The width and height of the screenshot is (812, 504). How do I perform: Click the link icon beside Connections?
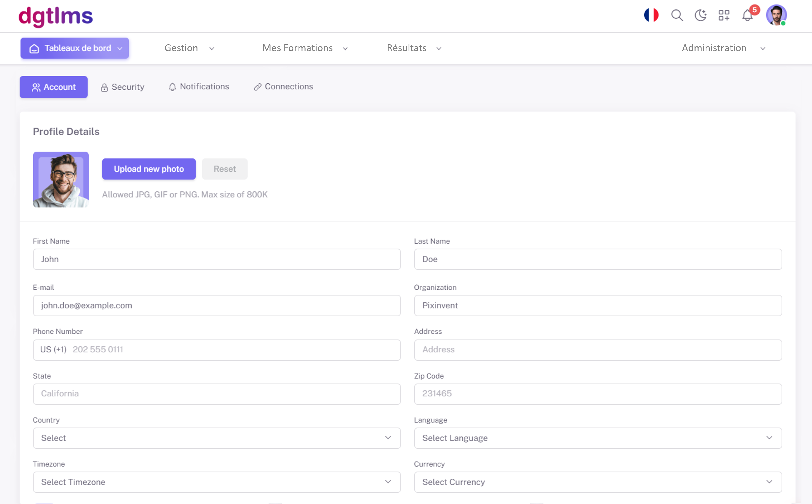(257, 87)
